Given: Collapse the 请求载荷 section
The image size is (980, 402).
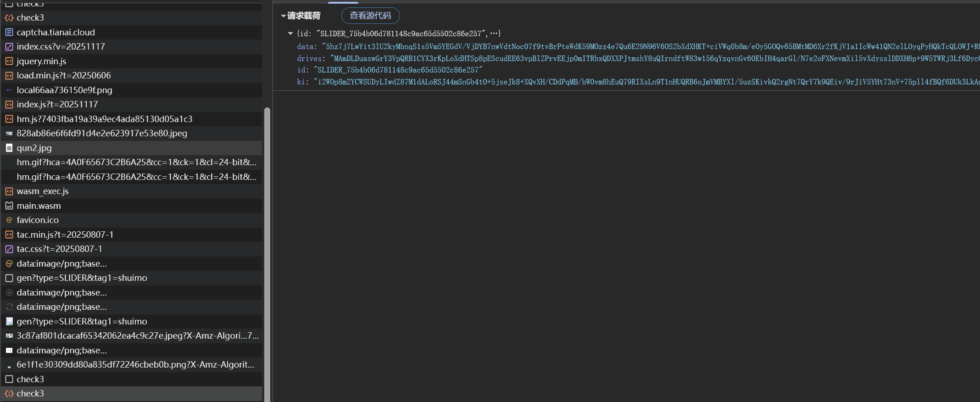Looking at the screenshot, I should tap(284, 16).
